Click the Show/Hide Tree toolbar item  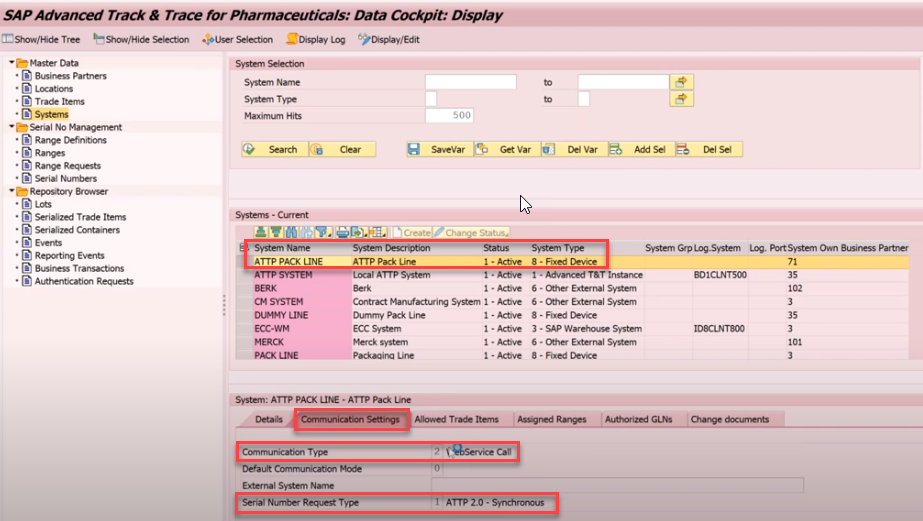click(x=41, y=39)
